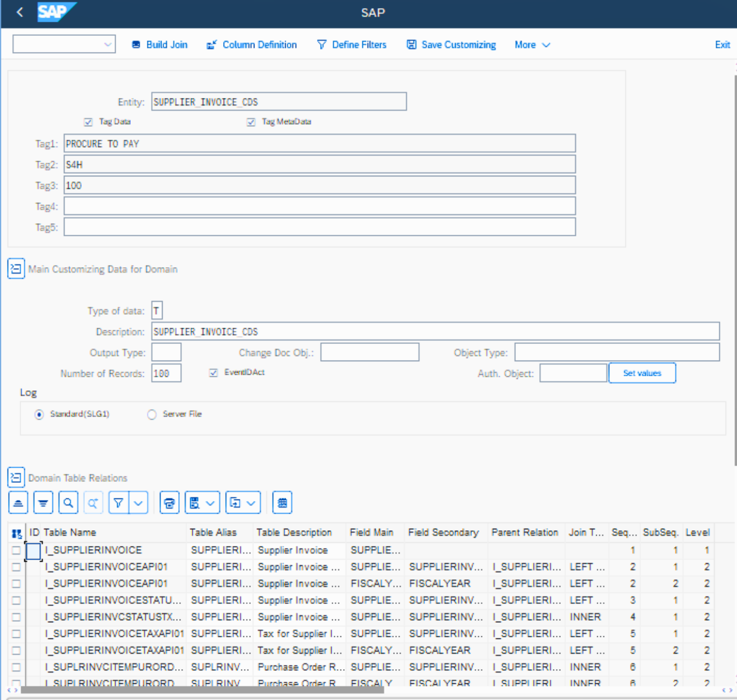
Task: Click into the Tag4 input field
Action: click(x=319, y=206)
